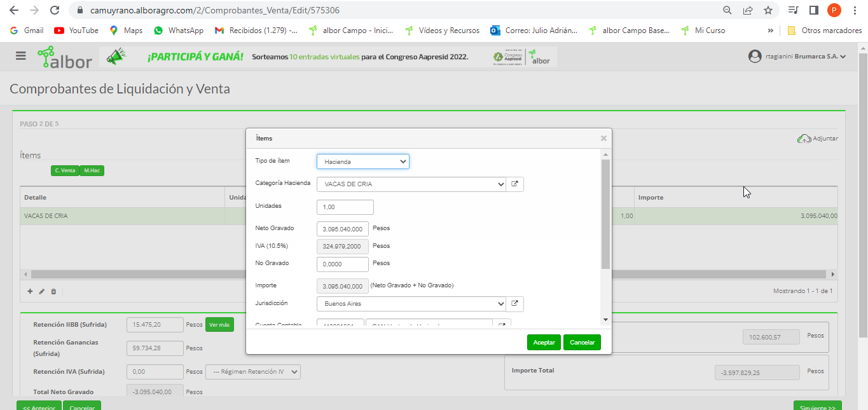The height and width of the screenshot is (410, 868).
Task: Click the C. Venta button
Action: click(x=65, y=170)
